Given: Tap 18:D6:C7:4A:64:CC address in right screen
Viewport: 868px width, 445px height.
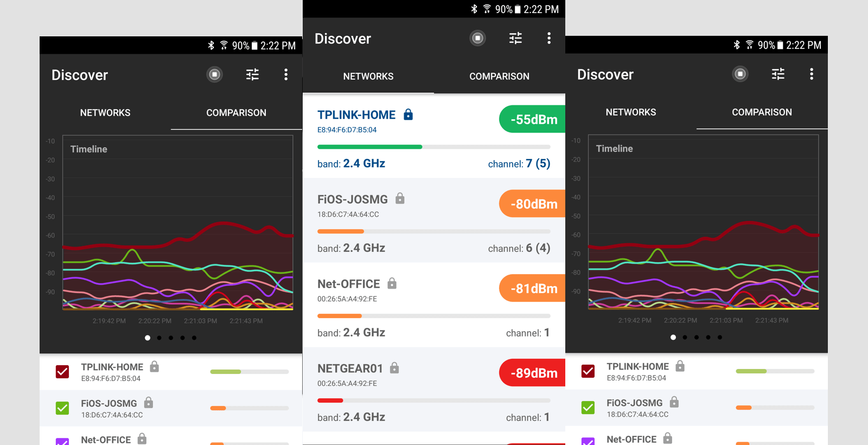Looking at the screenshot, I should point(638,415).
